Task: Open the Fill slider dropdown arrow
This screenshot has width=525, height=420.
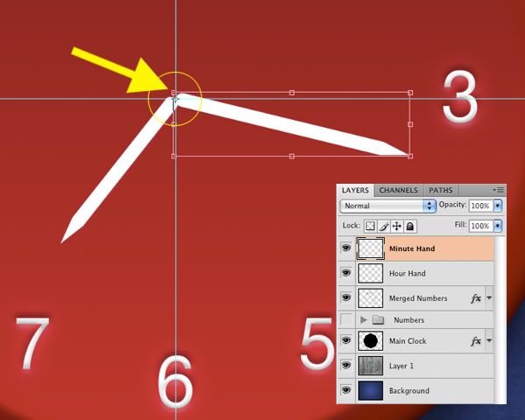Action: [x=498, y=226]
